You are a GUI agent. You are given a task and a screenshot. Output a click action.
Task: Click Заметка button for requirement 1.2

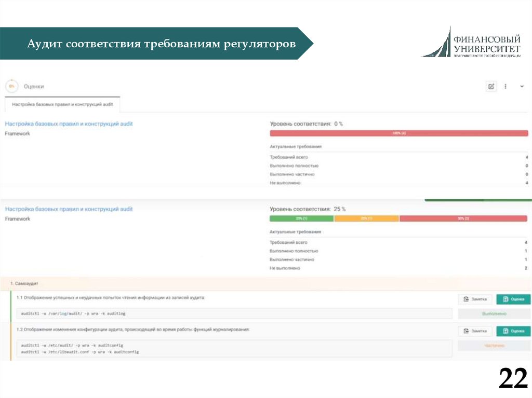pos(475,331)
